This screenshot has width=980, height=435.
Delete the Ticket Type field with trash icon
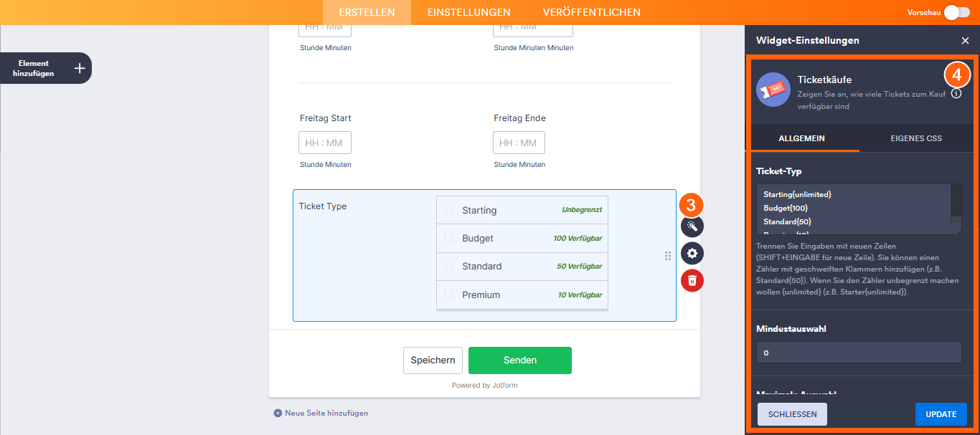point(692,280)
